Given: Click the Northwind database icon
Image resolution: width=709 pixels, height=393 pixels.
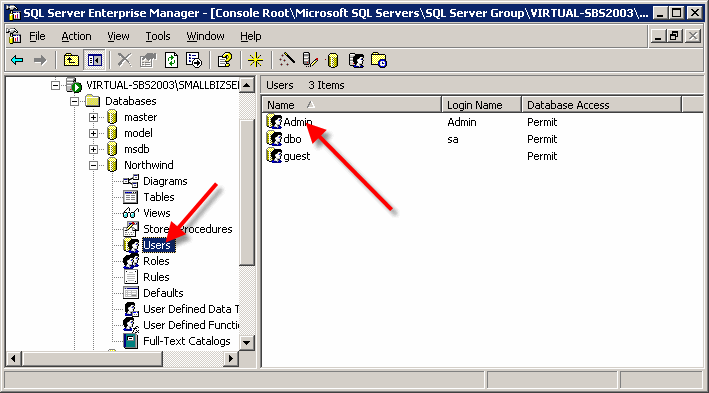Looking at the screenshot, I should (112, 165).
